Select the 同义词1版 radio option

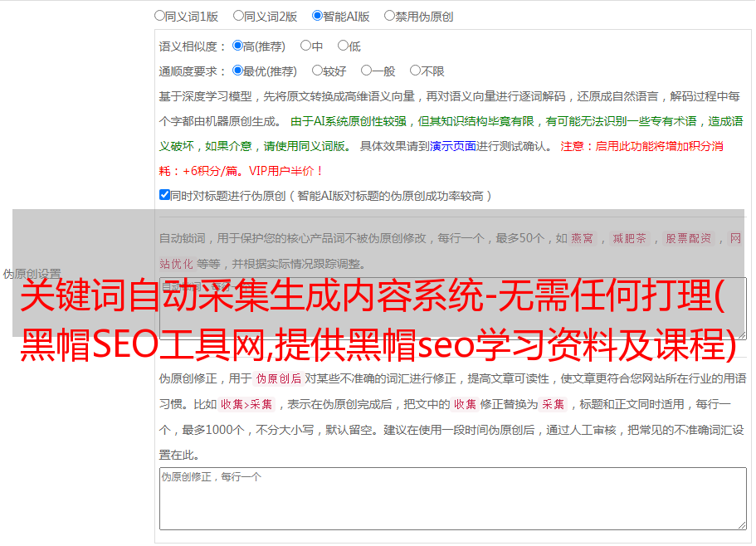point(159,16)
